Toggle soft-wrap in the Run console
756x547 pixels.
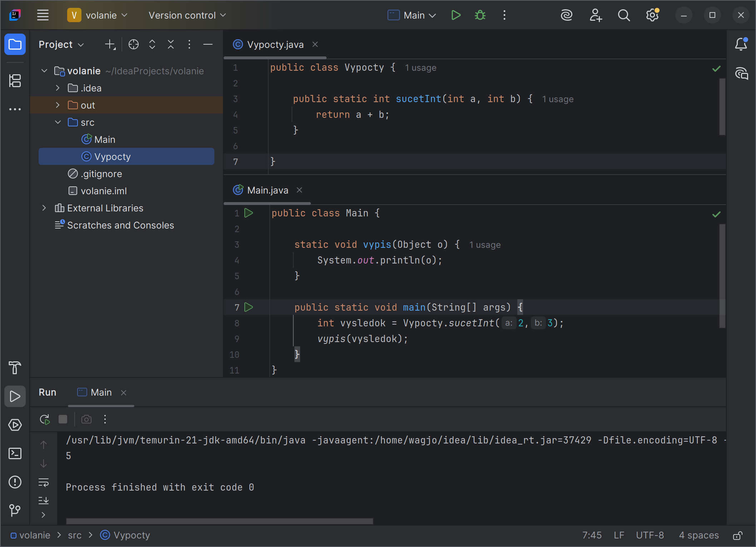(44, 482)
